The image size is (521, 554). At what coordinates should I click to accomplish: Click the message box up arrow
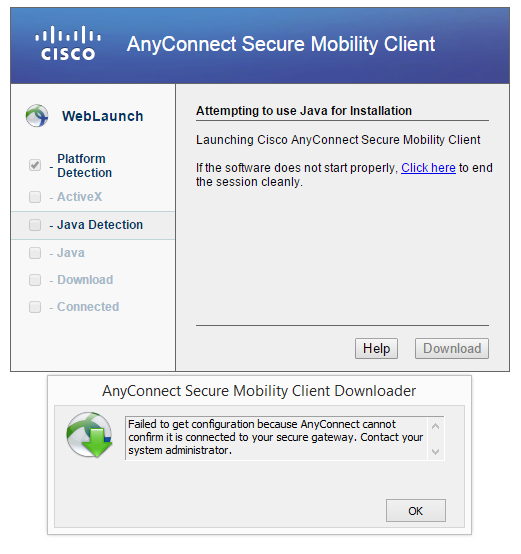[436, 426]
